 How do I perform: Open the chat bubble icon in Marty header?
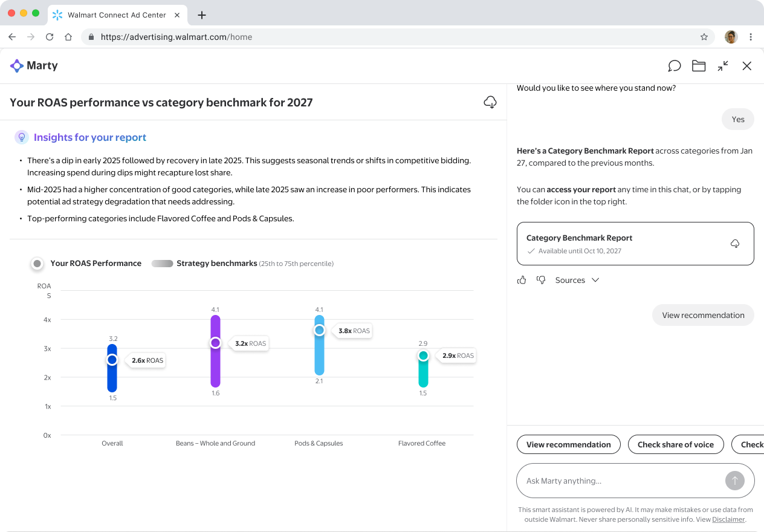point(675,66)
